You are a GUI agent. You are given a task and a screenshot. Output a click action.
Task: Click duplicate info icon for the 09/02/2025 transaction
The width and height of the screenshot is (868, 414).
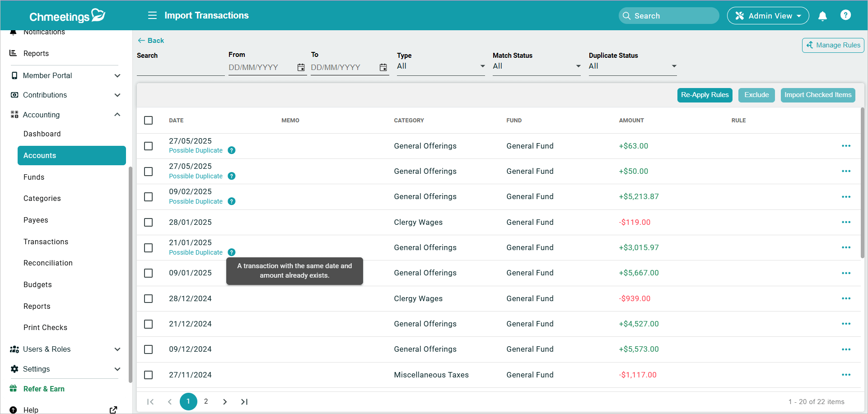(x=232, y=201)
